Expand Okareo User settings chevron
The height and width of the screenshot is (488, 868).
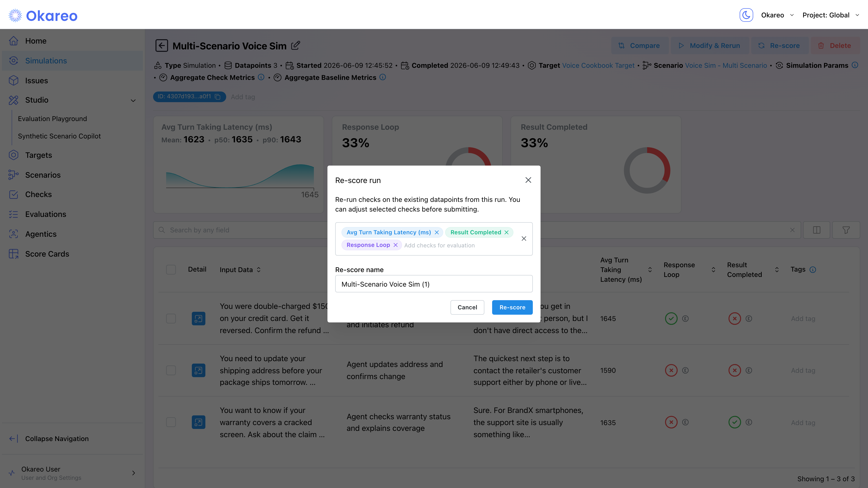coord(134,473)
